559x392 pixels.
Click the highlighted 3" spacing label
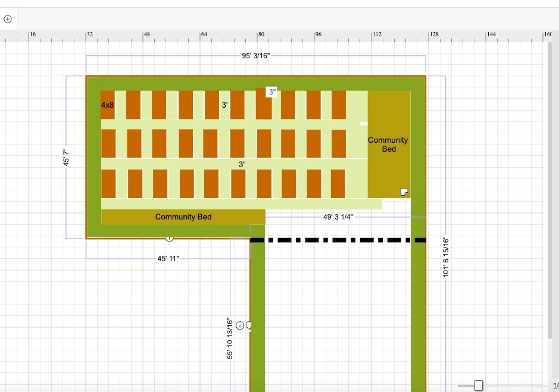click(x=272, y=92)
